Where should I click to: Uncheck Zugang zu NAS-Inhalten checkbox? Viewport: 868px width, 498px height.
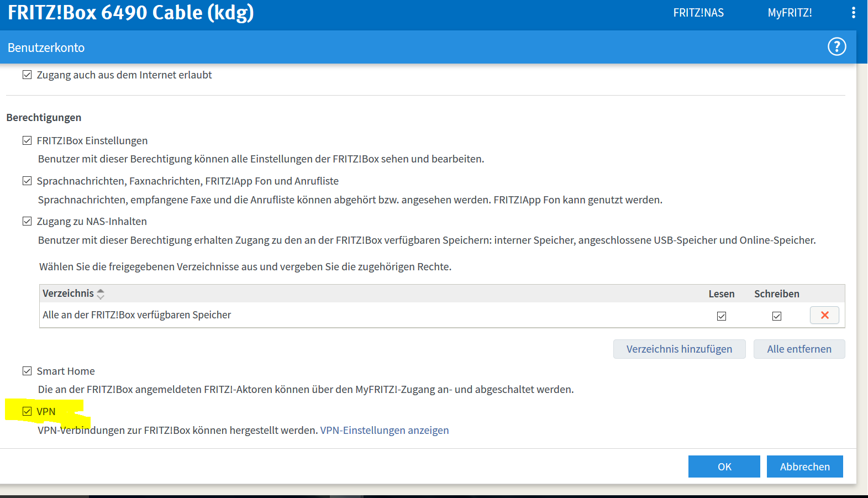[27, 221]
